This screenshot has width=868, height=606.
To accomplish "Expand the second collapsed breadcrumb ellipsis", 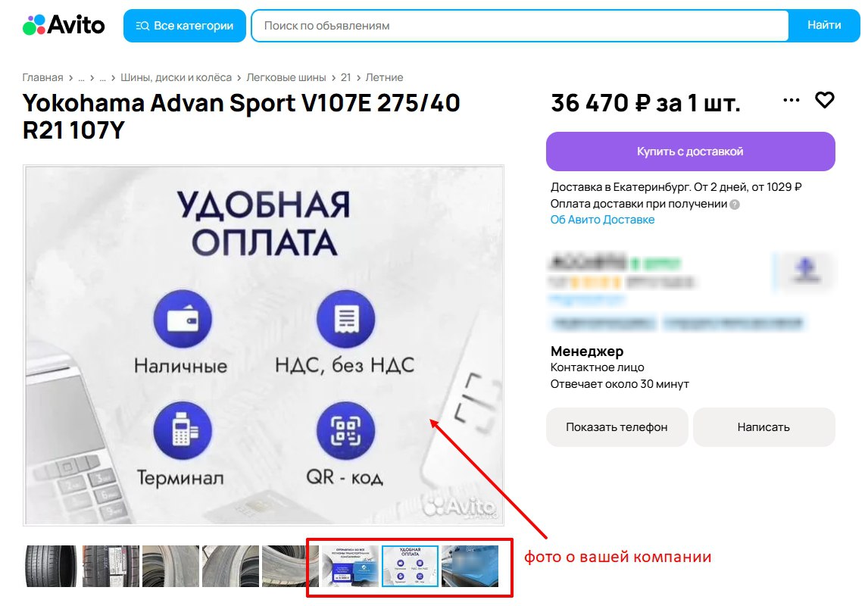I will point(102,77).
